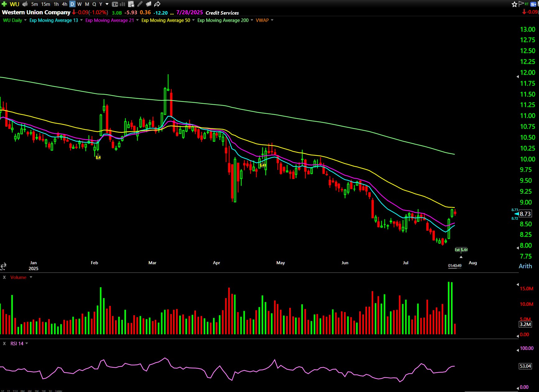Click the ellipsis more-data button
Screen dimensions: 539x392
pos(172,13)
